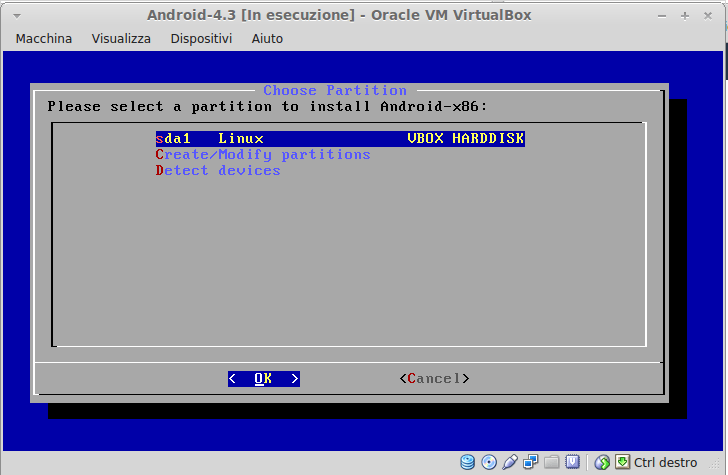Click the Cancel button
Viewport: 728px width, 475px height.
point(434,379)
